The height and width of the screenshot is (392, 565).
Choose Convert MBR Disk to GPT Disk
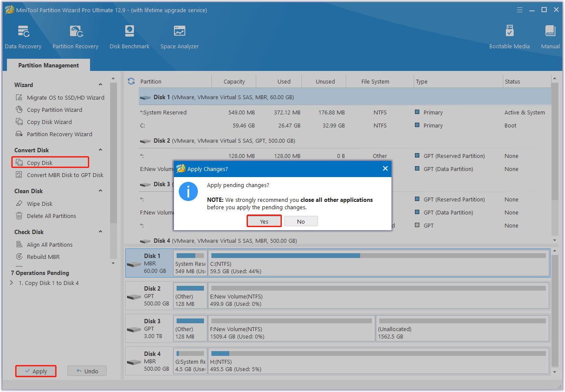(x=59, y=175)
